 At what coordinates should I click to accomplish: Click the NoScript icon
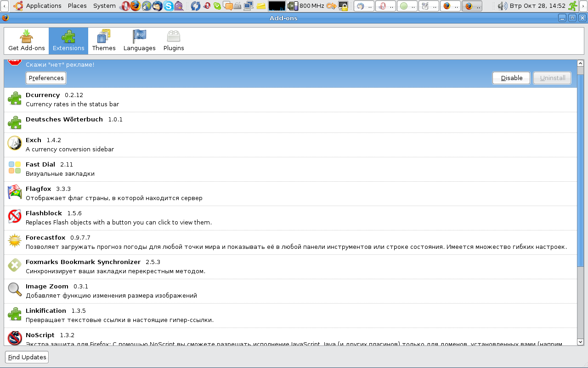click(x=15, y=338)
